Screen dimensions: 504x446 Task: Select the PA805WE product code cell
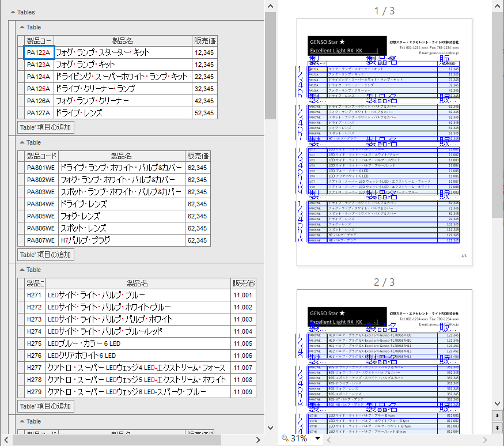tap(41, 216)
